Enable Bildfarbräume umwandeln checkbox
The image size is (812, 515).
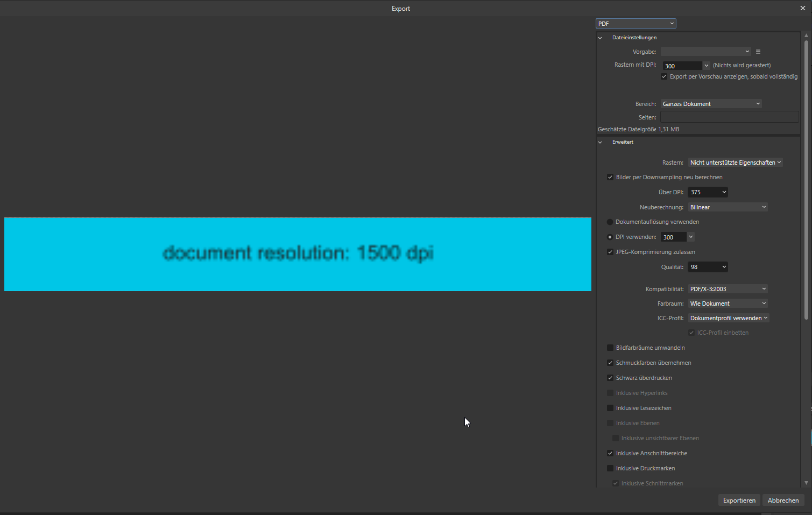[610, 348]
